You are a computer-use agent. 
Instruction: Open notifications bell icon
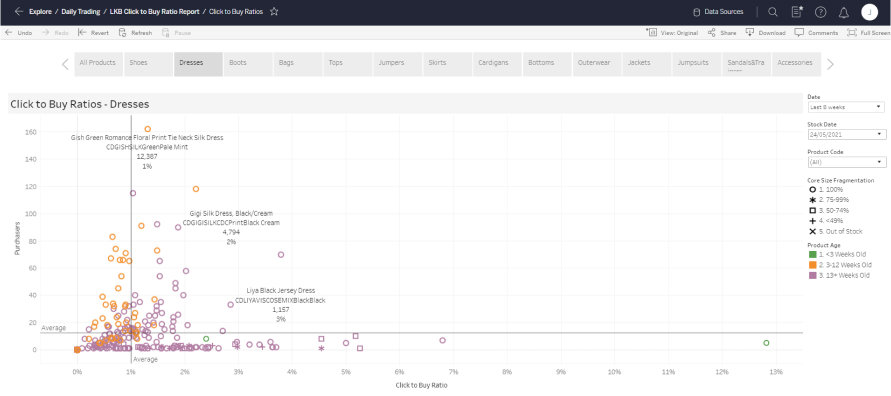point(844,12)
